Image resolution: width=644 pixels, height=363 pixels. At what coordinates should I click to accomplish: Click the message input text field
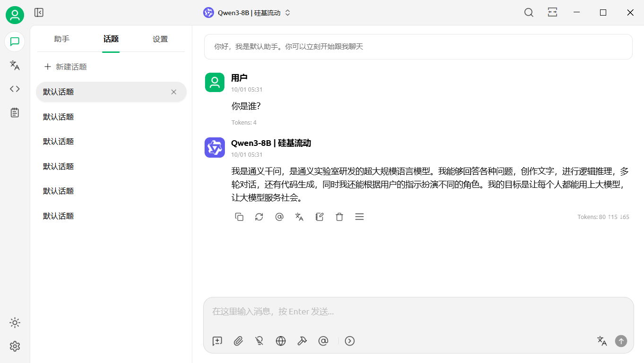click(x=418, y=312)
